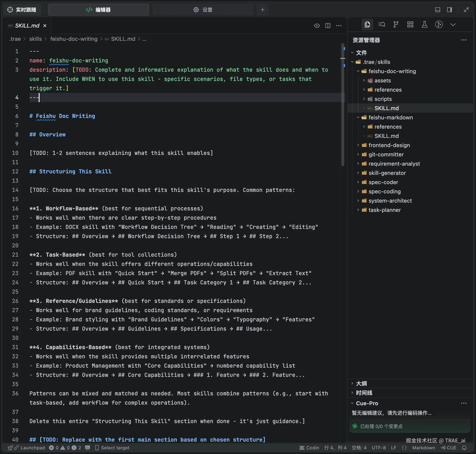Select the 编辑器 tab
476x454 pixels.
pyautogui.click(x=98, y=10)
